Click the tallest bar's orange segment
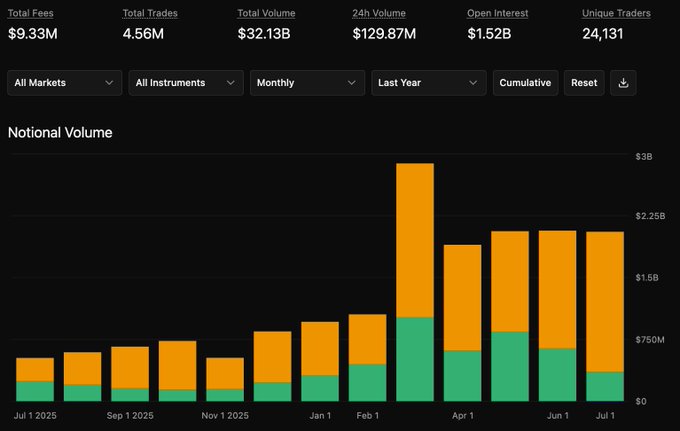This screenshot has width=680, height=431. point(415,241)
